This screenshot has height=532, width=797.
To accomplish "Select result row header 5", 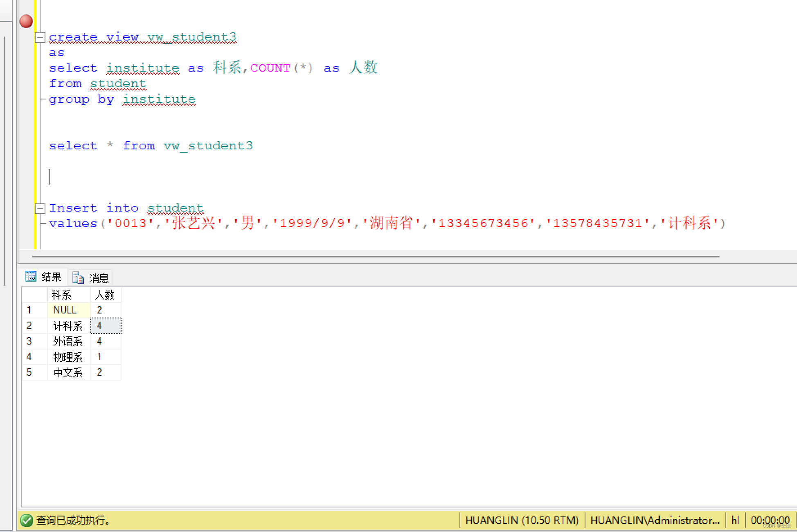I will click(34, 372).
